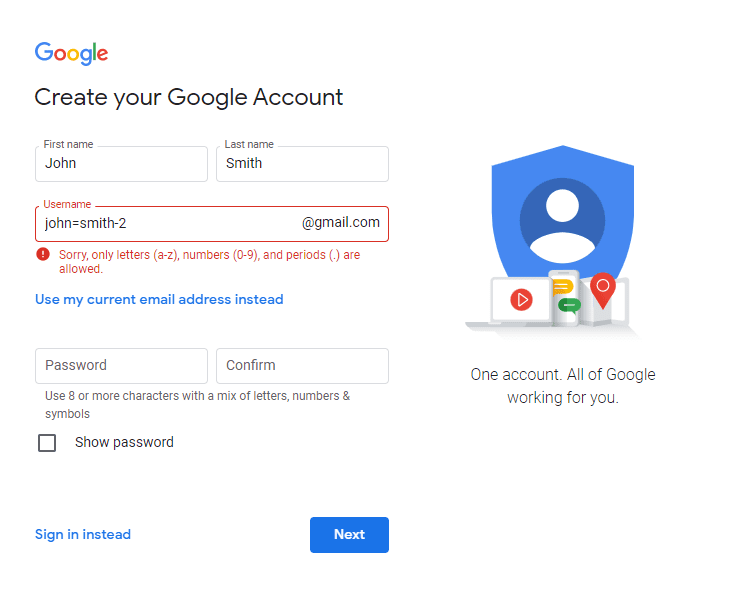Focus the Confirm password field
This screenshot has width=737, height=599.
click(302, 366)
